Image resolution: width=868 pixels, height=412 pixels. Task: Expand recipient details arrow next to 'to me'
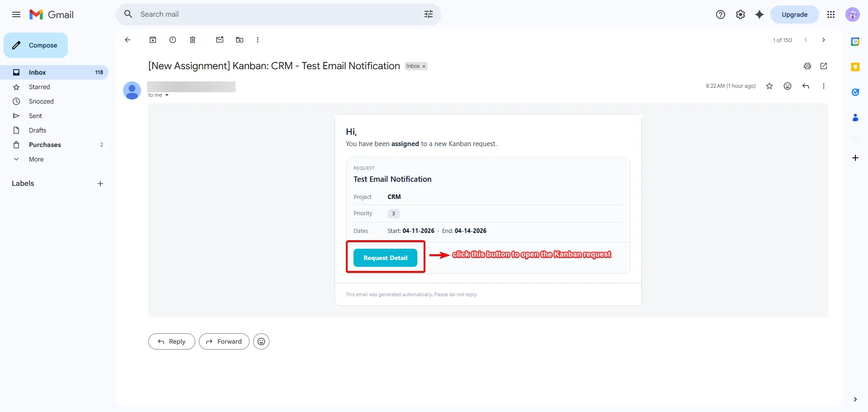tap(167, 95)
